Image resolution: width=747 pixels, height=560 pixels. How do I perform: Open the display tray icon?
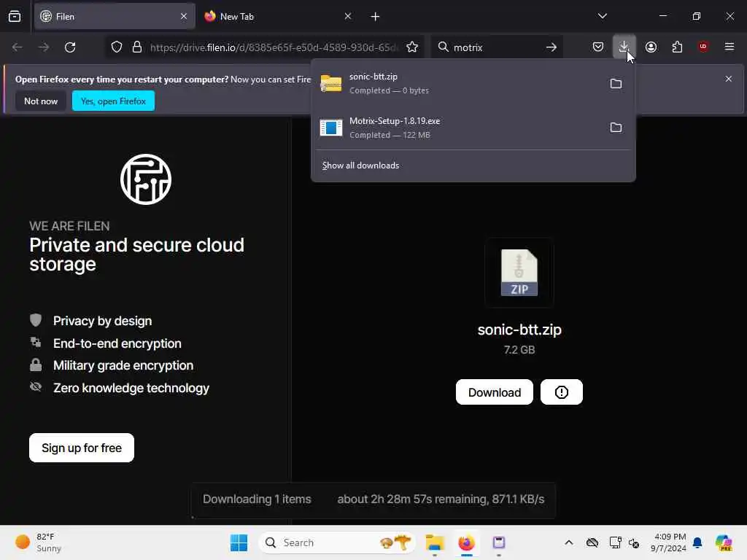click(615, 542)
